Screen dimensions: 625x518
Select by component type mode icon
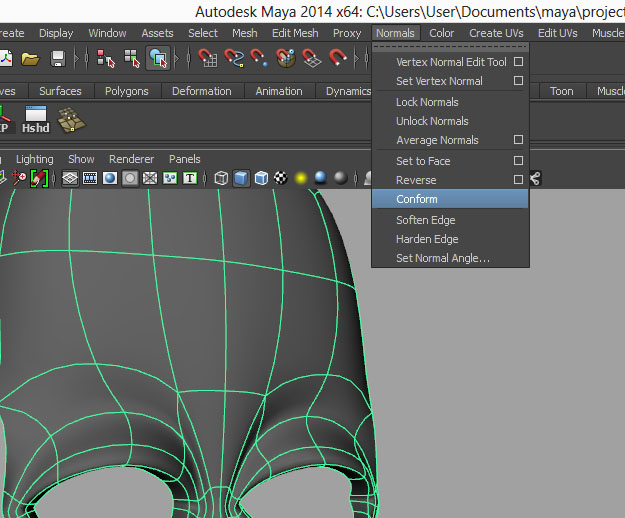click(x=158, y=59)
